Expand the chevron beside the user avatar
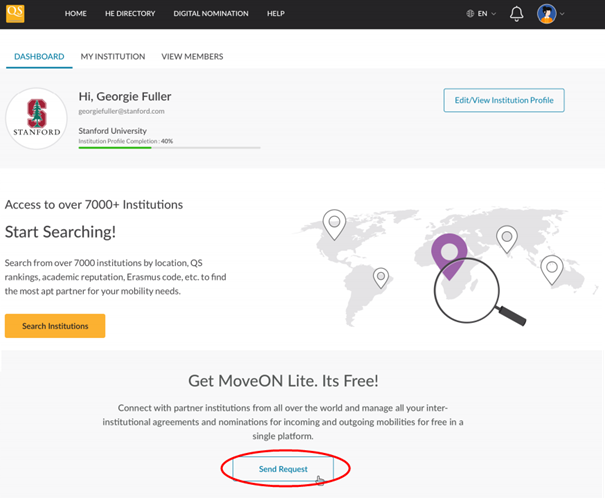 coord(563,14)
